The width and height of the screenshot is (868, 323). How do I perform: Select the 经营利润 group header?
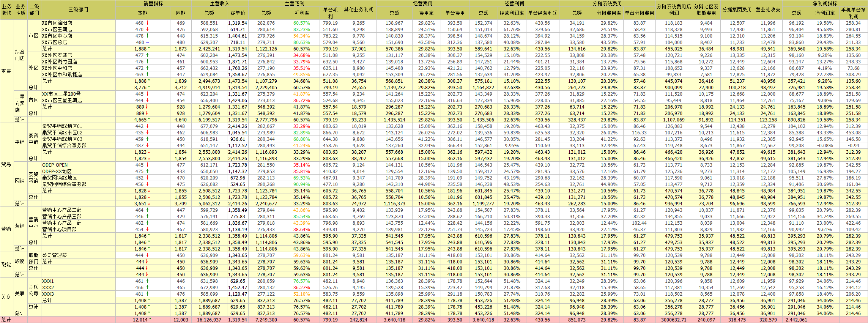click(x=514, y=3)
